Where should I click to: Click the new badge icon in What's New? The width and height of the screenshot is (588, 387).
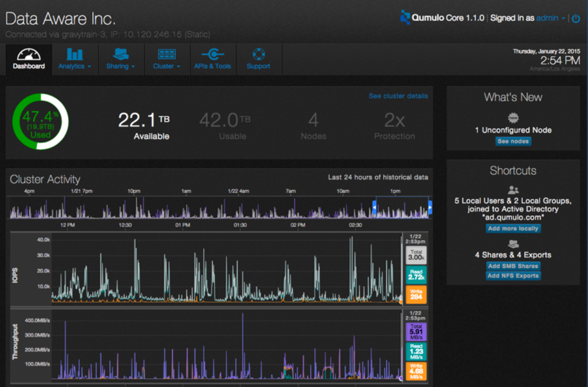coord(513,118)
